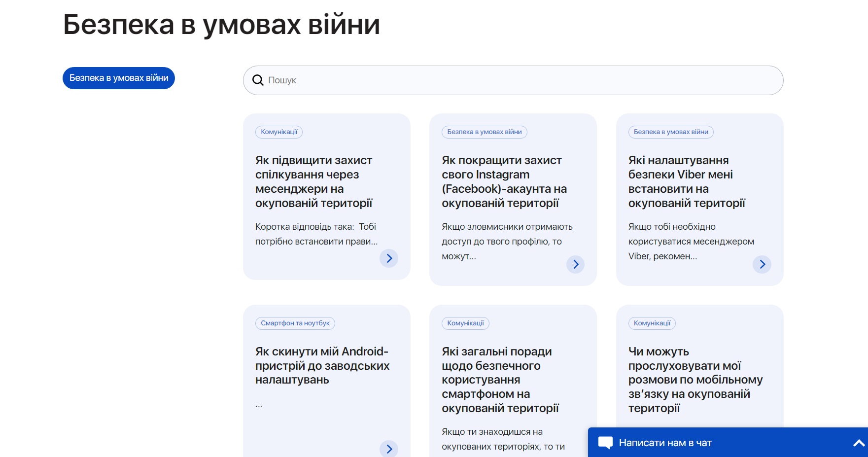Viewport: 868px width, 457px height.
Task: Click the arrow on the messengers protection card
Action: 389,258
